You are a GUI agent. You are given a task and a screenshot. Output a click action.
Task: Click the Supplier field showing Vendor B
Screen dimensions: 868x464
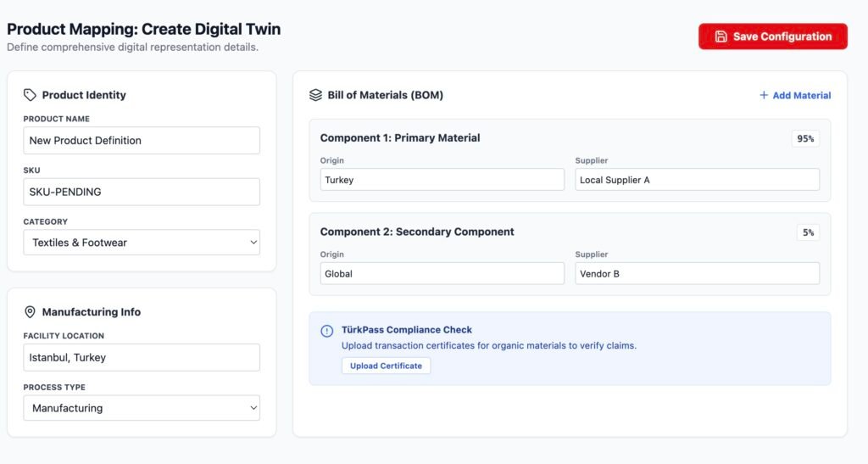[697, 274]
